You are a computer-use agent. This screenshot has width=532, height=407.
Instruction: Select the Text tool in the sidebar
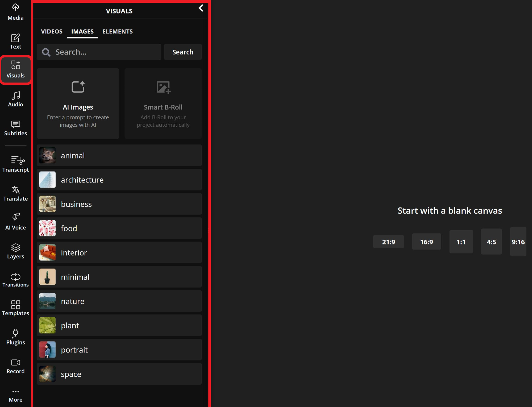(x=15, y=41)
